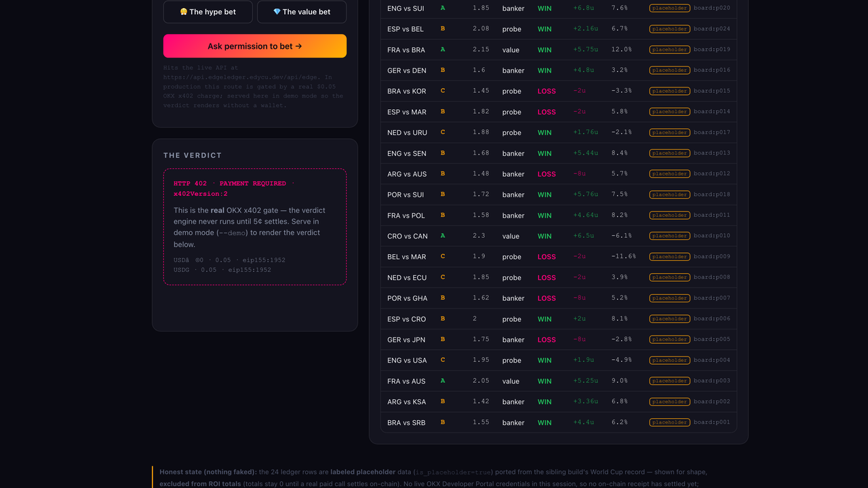Open board:p020 reference link
Image resolution: width=868 pixels, height=488 pixels.
[x=712, y=8]
